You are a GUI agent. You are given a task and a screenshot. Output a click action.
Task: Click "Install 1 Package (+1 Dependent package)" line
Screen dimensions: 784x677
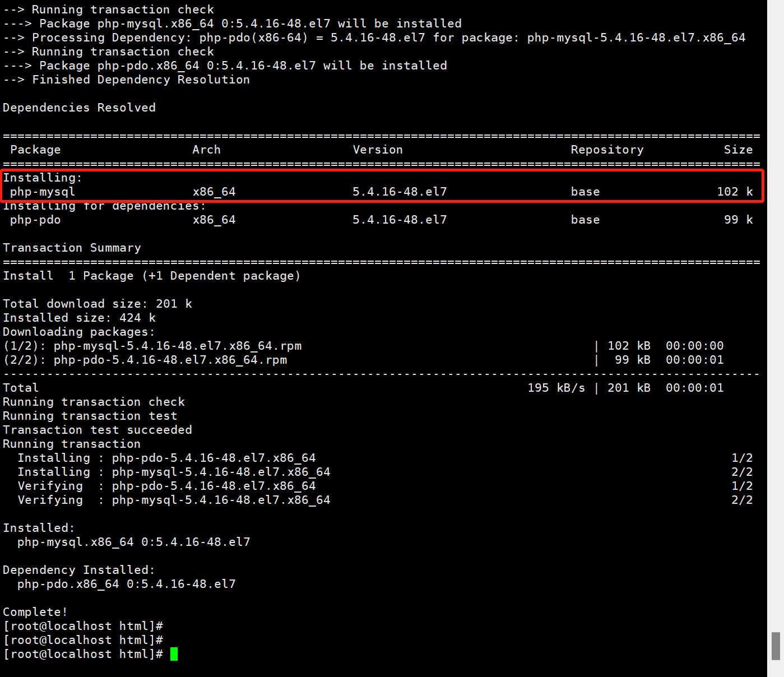[152, 276]
